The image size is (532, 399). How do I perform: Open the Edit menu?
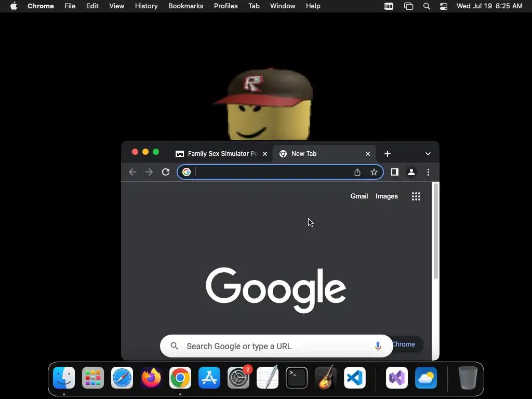pos(92,6)
